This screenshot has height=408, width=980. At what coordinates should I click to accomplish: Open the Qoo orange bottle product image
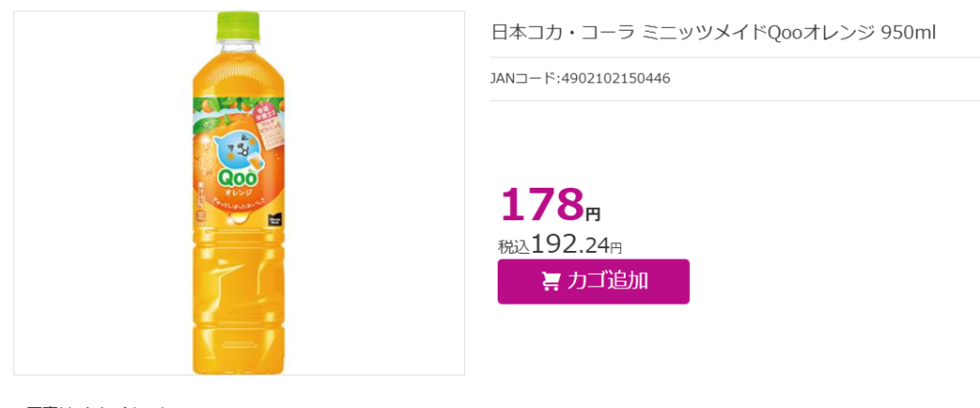239,193
